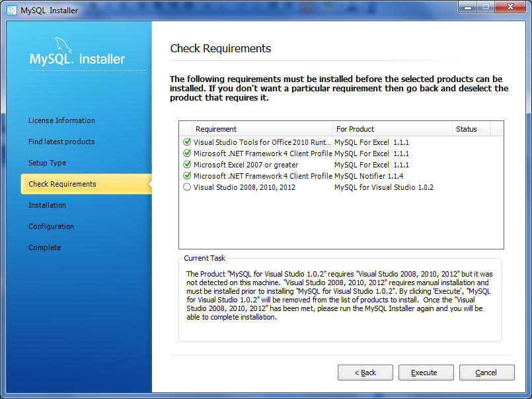
Task: Click green check icon beside Microsoft Excel 2007
Action: click(x=187, y=165)
